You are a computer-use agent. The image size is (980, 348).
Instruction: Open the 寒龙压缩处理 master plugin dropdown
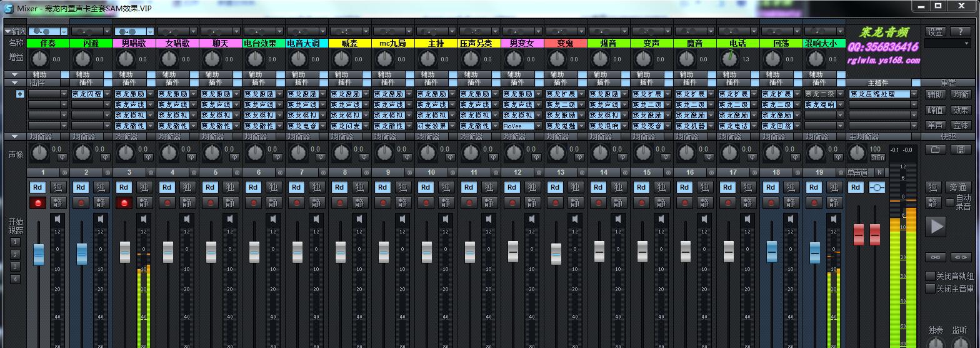click(916, 95)
